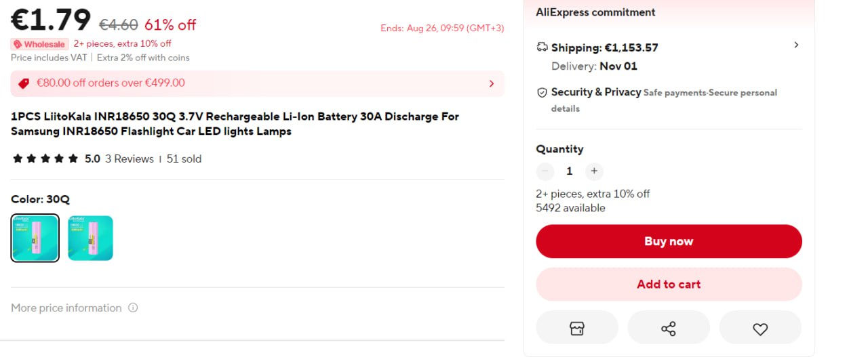This screenshot has width=868, height=357.
Task: Click the info icon beside More price information
Action: pyautogui.click(x=133, y=308)
